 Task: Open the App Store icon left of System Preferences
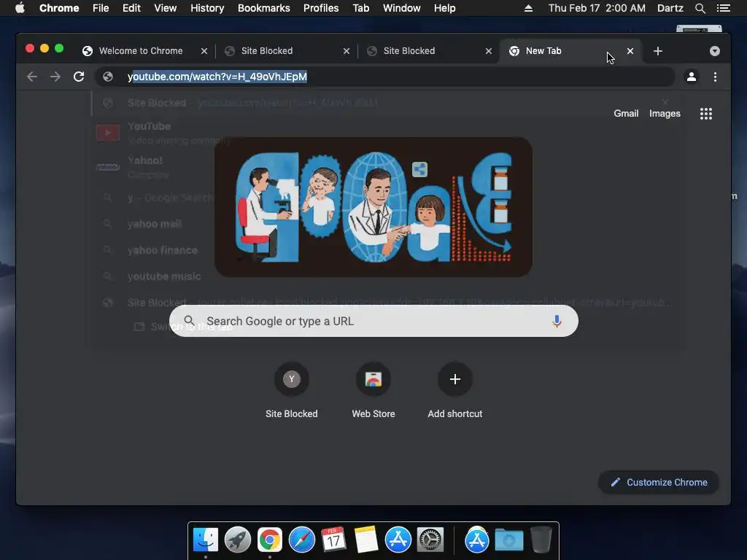[x=398, y=540]
